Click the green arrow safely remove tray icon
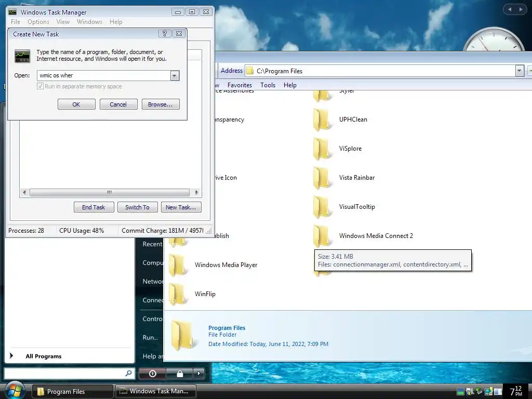 pyautogui.click(x=479, y=392)
